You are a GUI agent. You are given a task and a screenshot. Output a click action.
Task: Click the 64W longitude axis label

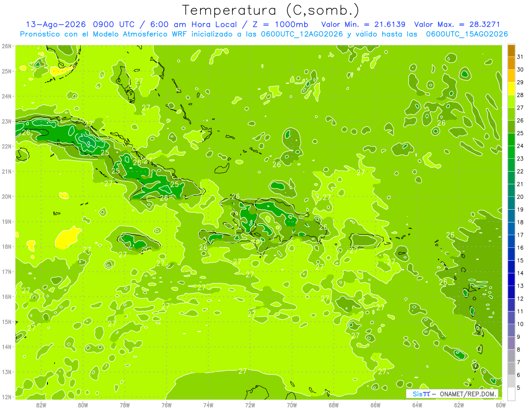[x=417, y=405]
